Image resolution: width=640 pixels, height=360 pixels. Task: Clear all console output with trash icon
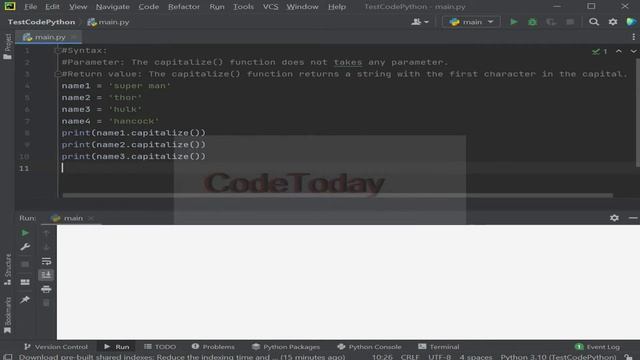click(x=46, y=303)
